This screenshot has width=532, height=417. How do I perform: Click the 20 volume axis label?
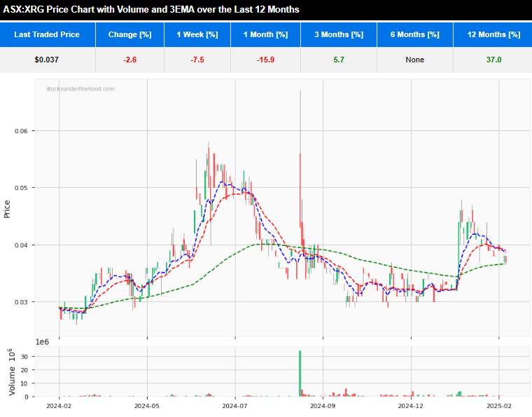click(24, 370)
